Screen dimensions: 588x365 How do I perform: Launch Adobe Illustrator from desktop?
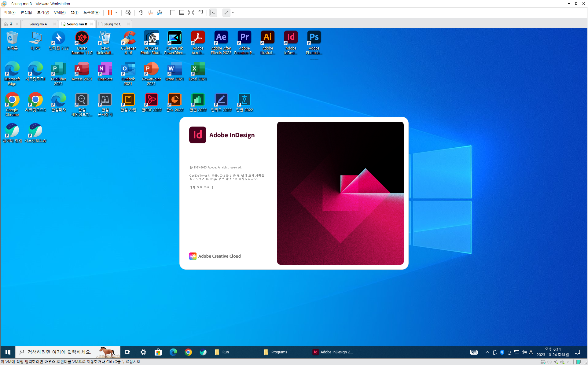pyautogui.click(x=267, y=42)
